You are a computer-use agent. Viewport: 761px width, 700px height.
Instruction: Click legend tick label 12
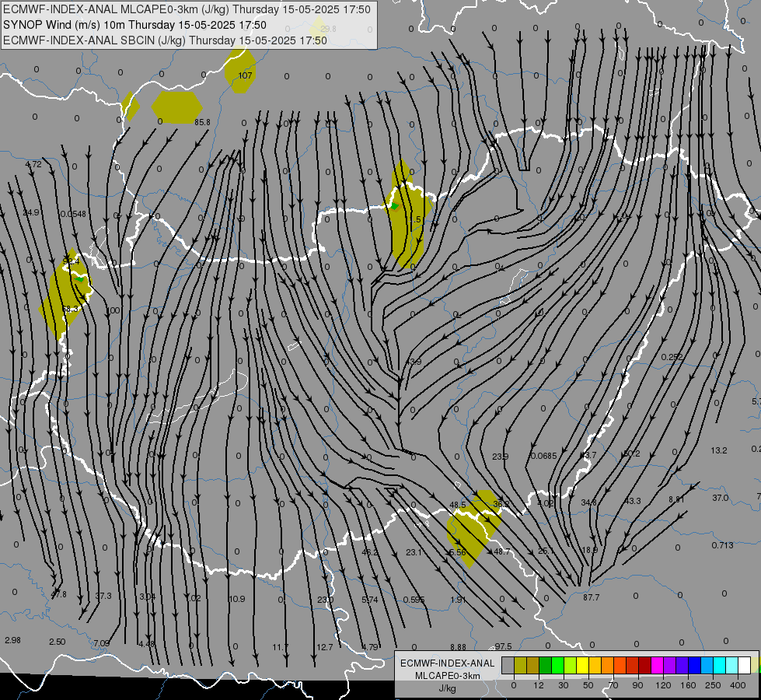[538, 685]
